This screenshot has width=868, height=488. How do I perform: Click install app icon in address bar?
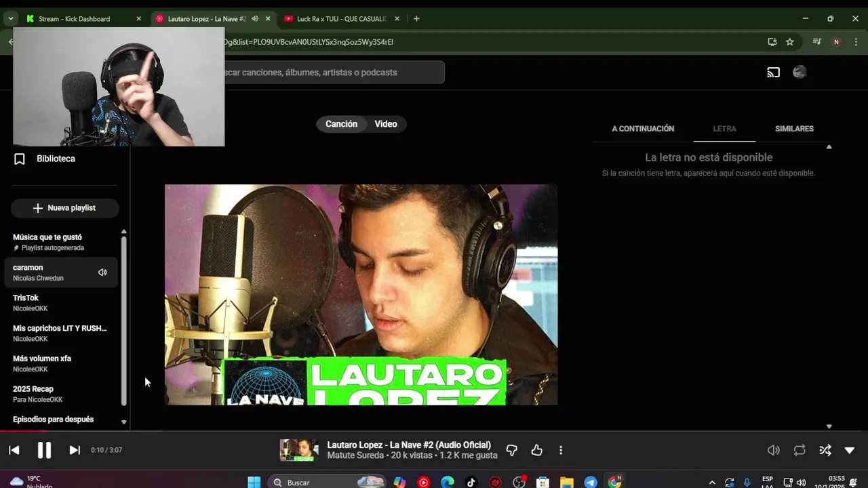(x=772, y=42)
